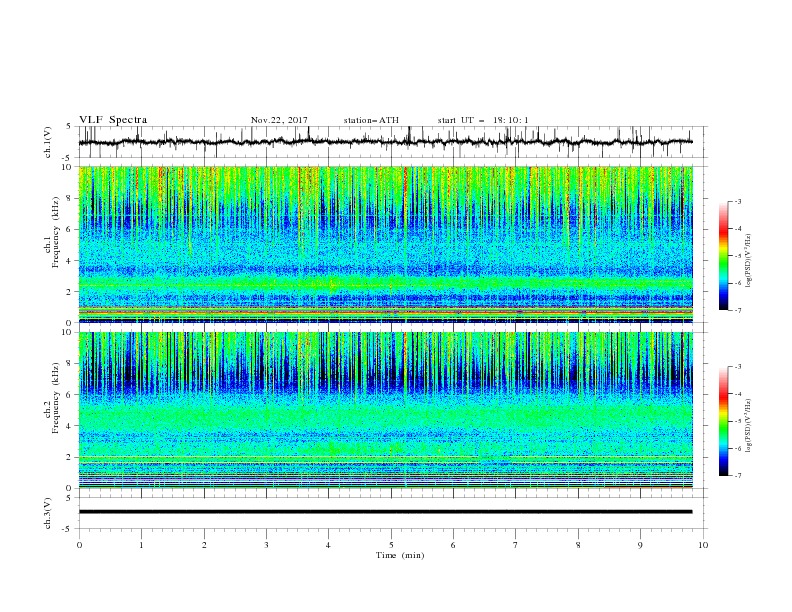Image resolution: width=792 pixels, height=612 pixels.
Task: Click time tick label '2' on the bottom axis
Action: pyautogui.click(x=204, y=545)
